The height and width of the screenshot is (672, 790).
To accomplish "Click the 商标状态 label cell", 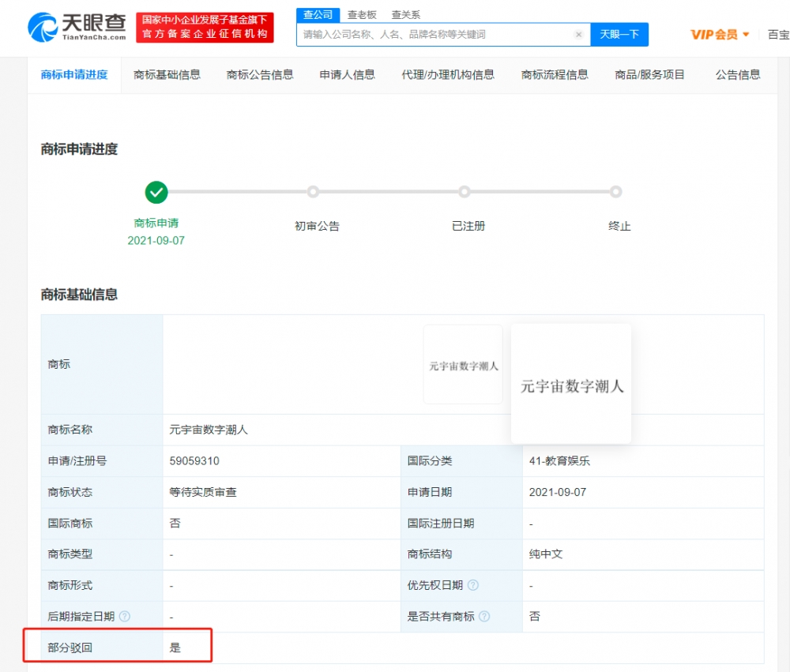I will 102,492.
